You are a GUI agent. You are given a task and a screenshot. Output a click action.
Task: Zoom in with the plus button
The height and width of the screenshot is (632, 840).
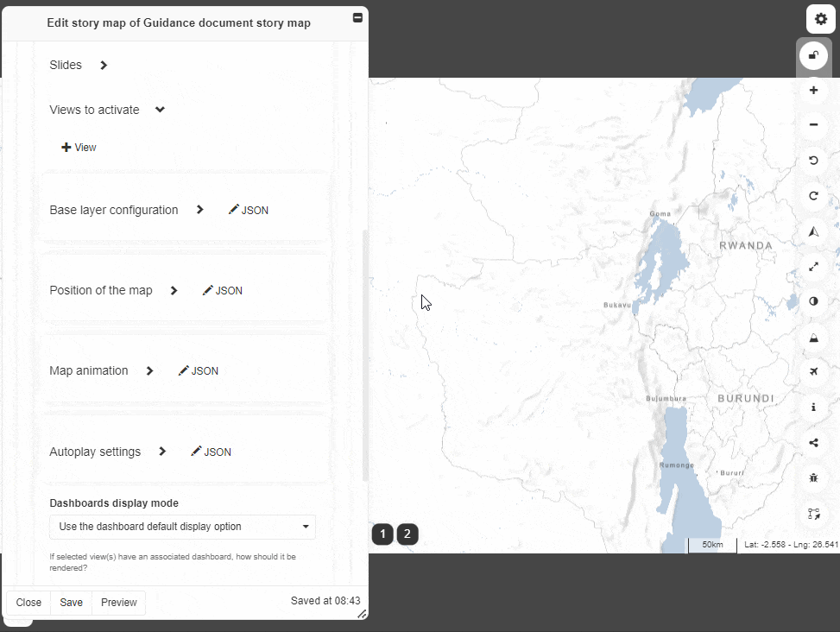[813, 91]
